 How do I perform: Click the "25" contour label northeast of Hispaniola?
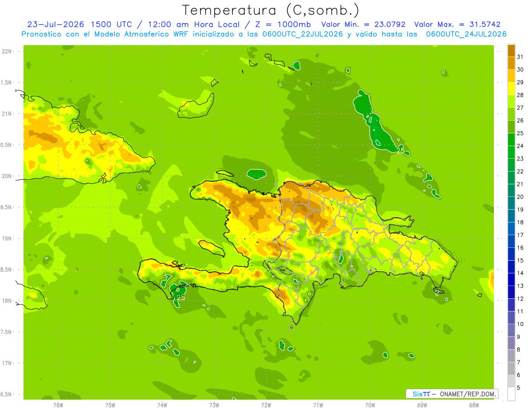coord(400,151)
